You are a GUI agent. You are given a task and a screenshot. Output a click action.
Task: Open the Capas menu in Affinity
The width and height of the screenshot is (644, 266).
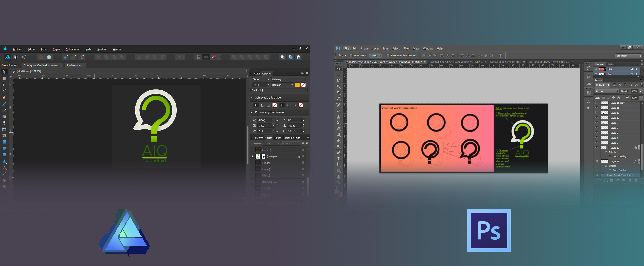(57, 49)
